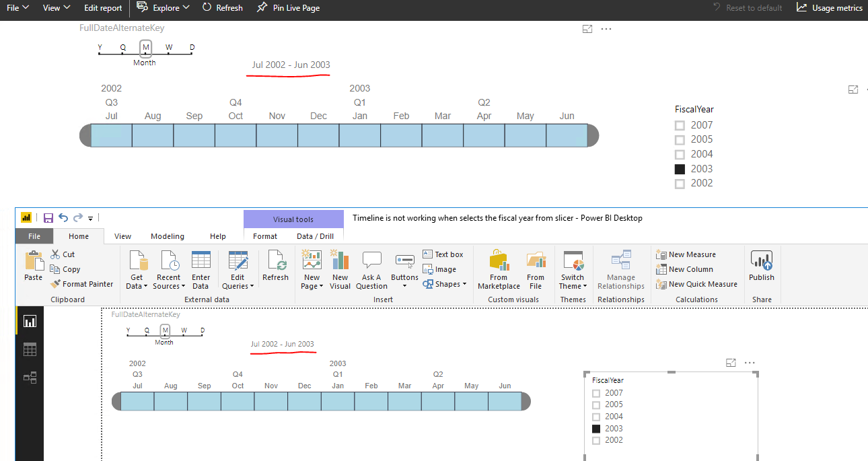This screenshot has width=868, height=461.
Task: Check 2002 in the Desktop FiscalYear slicer
Action: pos(595,440)
